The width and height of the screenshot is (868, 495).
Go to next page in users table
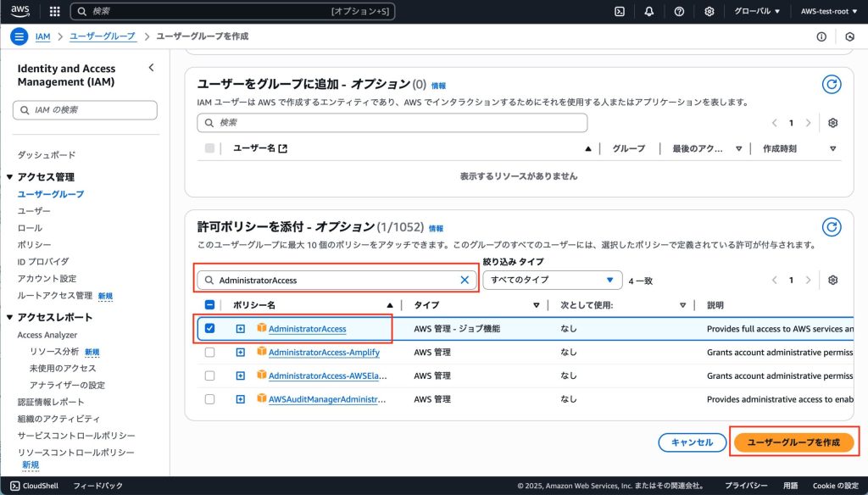coord(808,123)
